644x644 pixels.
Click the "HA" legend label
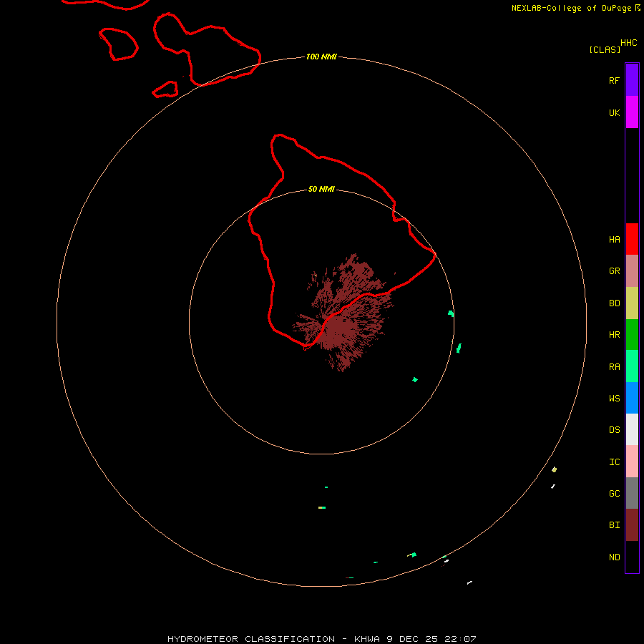614,240
